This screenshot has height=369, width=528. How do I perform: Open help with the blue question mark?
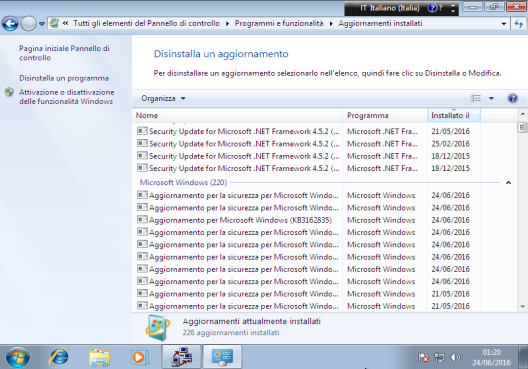(x=513, y=98)
